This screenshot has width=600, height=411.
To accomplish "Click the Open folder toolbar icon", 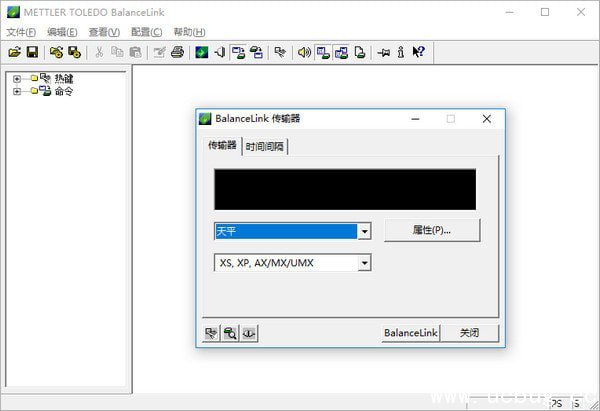I will click(x=14, y=52).
